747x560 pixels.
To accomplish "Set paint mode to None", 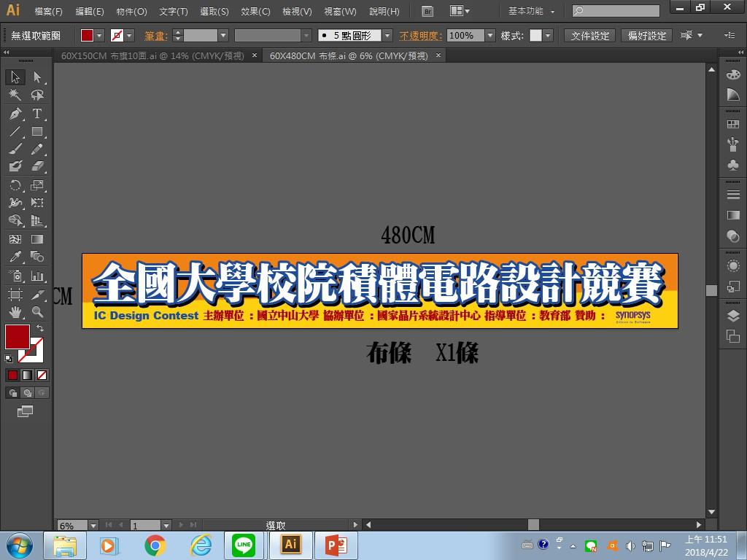I will tap(42, 375).
